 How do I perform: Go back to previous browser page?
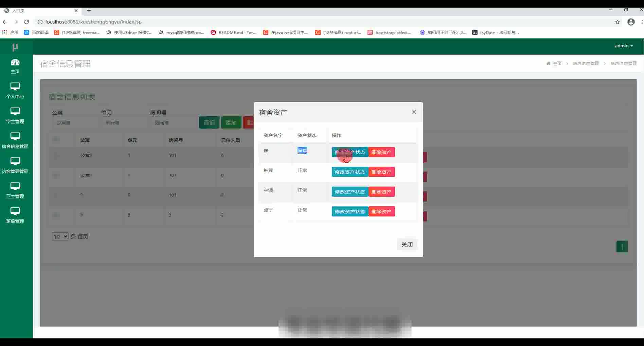click(x=5, y=22)
